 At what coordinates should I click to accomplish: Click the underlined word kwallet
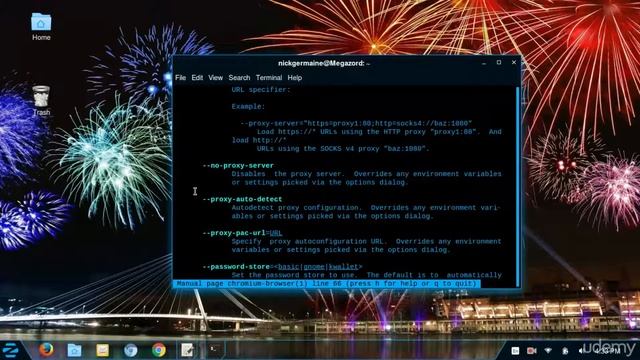(x=343, y=267)
